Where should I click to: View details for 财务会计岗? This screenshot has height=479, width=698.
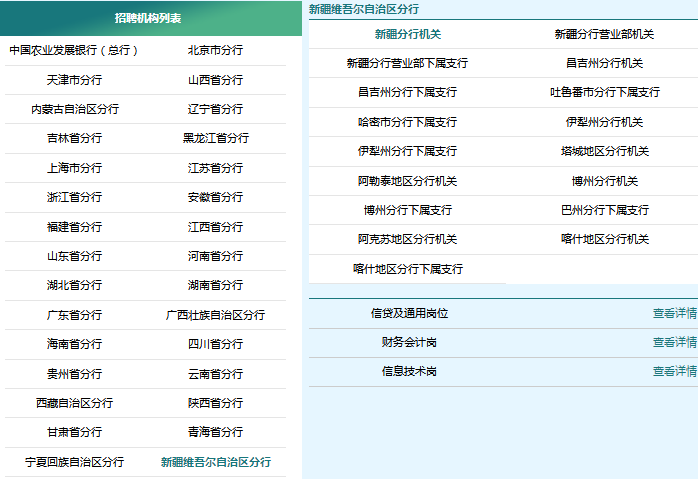point(674,342)
